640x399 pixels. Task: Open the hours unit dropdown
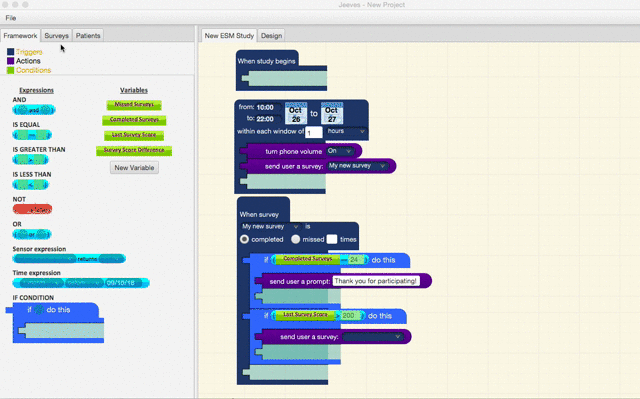(x=346, y=131)
